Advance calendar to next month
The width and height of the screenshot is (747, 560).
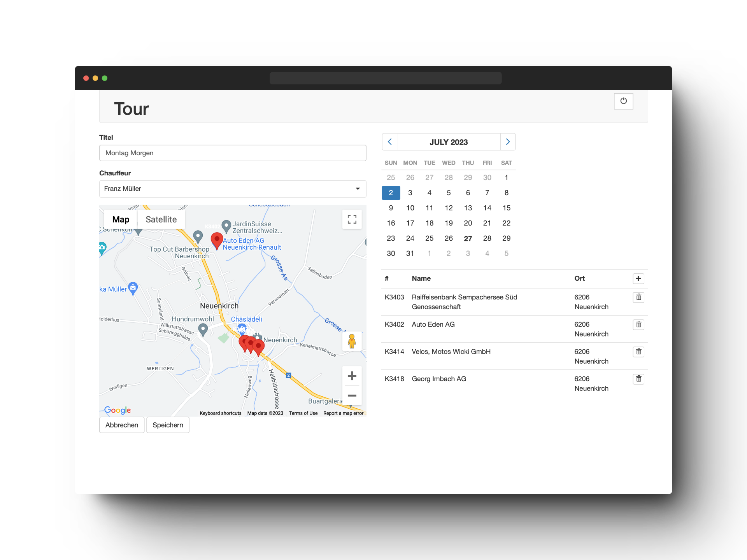click(508, 142)
